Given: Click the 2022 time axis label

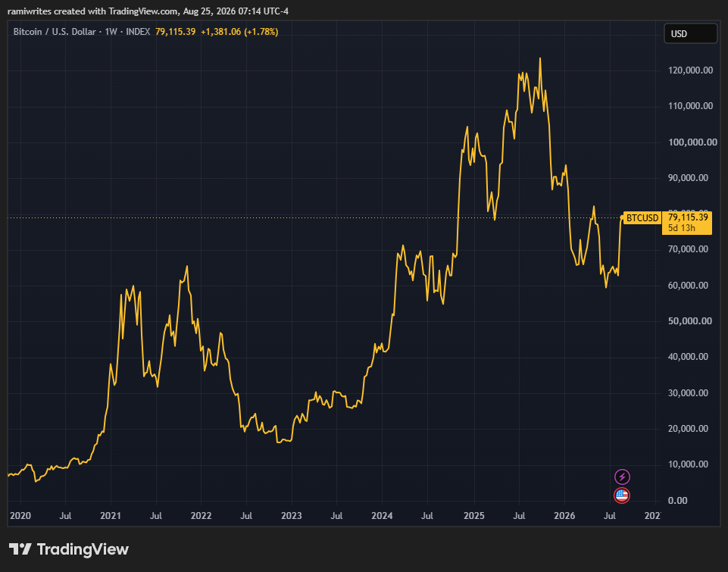Looking at the screenshot, I should pyautogui.click(x=201, y=516).
